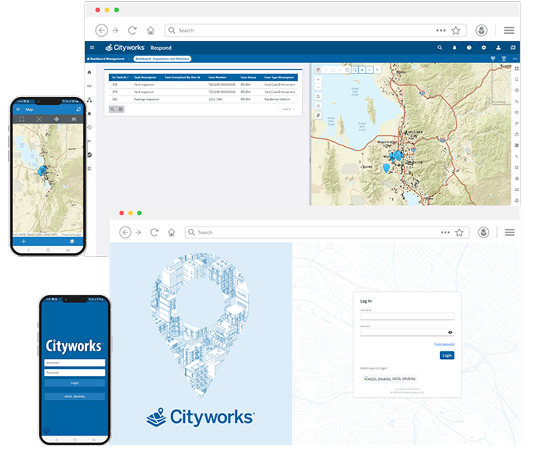The image size is (539, 450).
Task: Open hamburger menu on phone Map screen
Action: 18,109
